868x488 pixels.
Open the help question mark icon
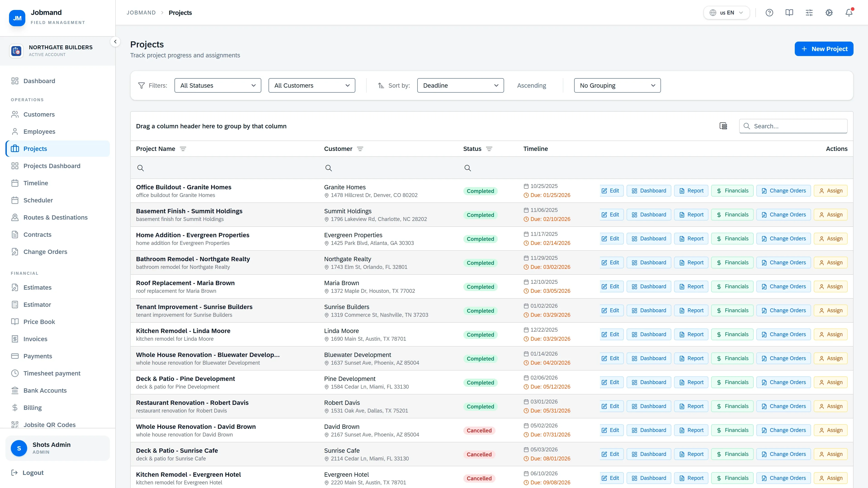[769, 13]
